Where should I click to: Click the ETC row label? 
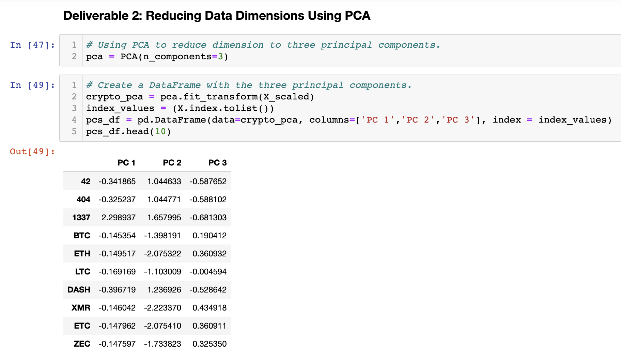pos(82,326)
